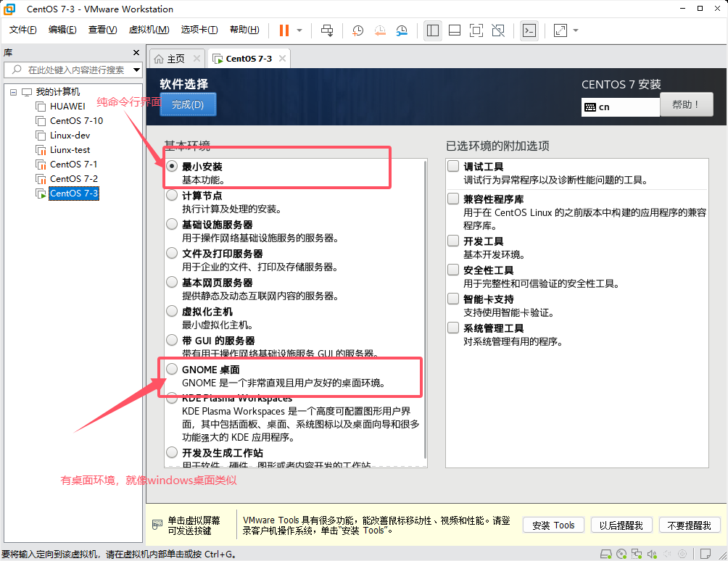Click the dimmed USB device status icon
This screenshot has height=561, width=728.
667,554
